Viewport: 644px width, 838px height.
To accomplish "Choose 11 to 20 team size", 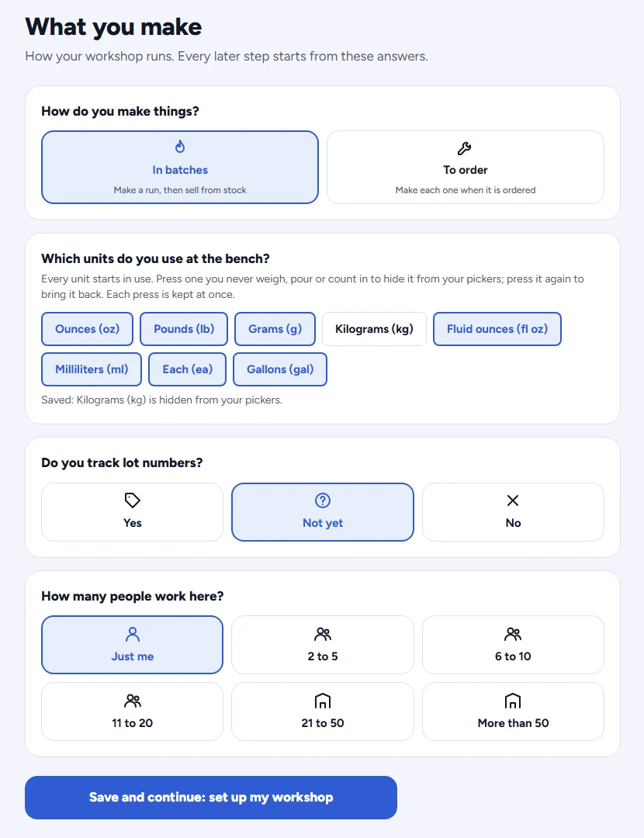I will click(x=132, y=712).
